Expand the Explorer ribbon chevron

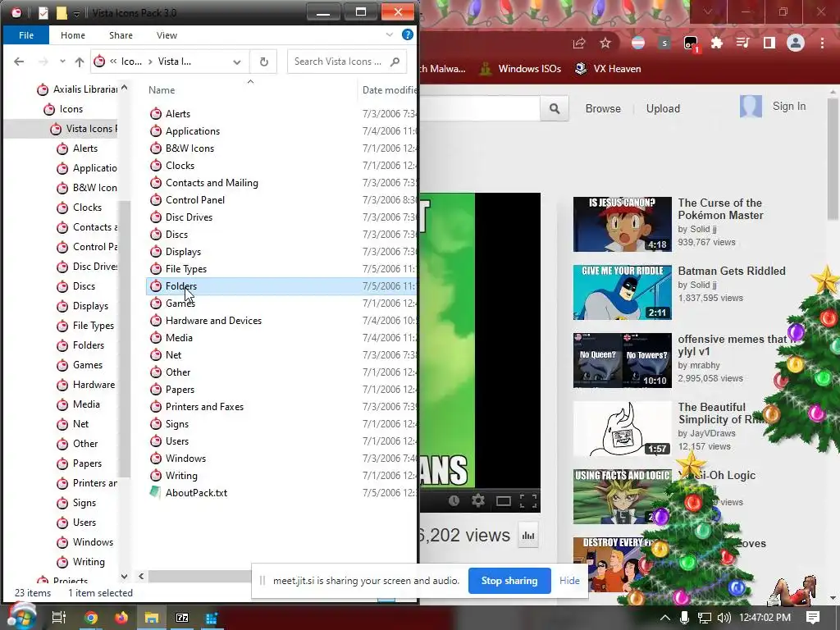(390, 34)
